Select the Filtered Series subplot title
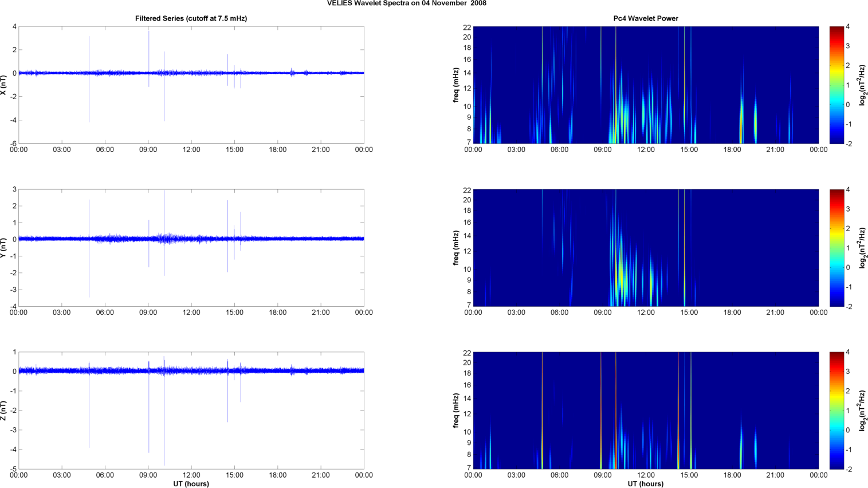868x488 pixels. click(x=191, y=18)
